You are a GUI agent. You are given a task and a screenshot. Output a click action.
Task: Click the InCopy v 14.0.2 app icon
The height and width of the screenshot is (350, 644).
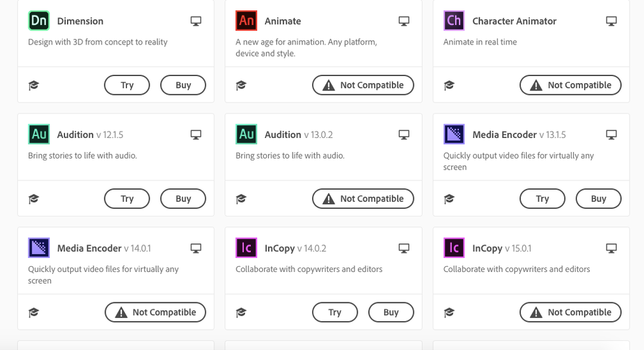click(246, 248)
